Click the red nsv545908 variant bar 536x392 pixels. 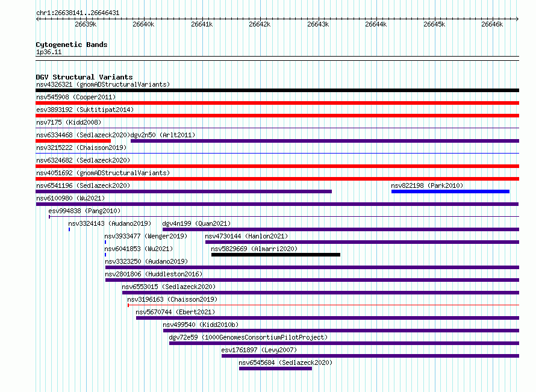[277, 103]
